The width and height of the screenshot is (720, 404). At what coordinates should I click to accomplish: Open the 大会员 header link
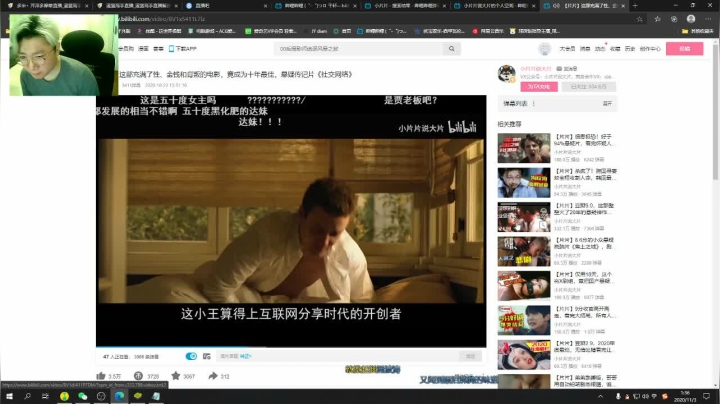567,49
